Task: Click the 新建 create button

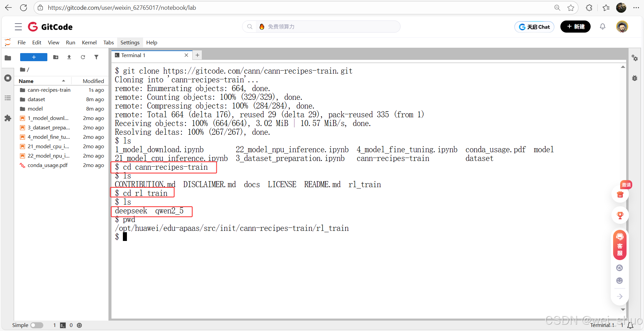Action: (576, 27)
